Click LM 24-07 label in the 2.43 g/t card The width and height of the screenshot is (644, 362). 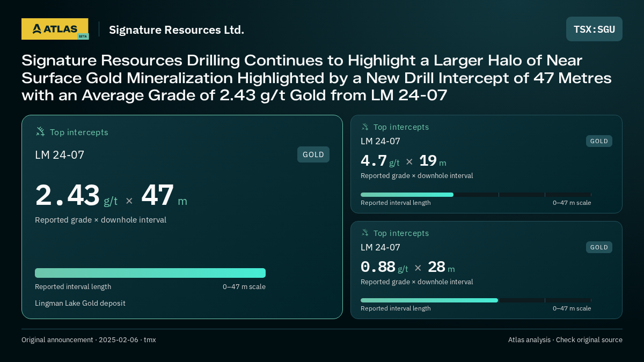click(60, 155)
